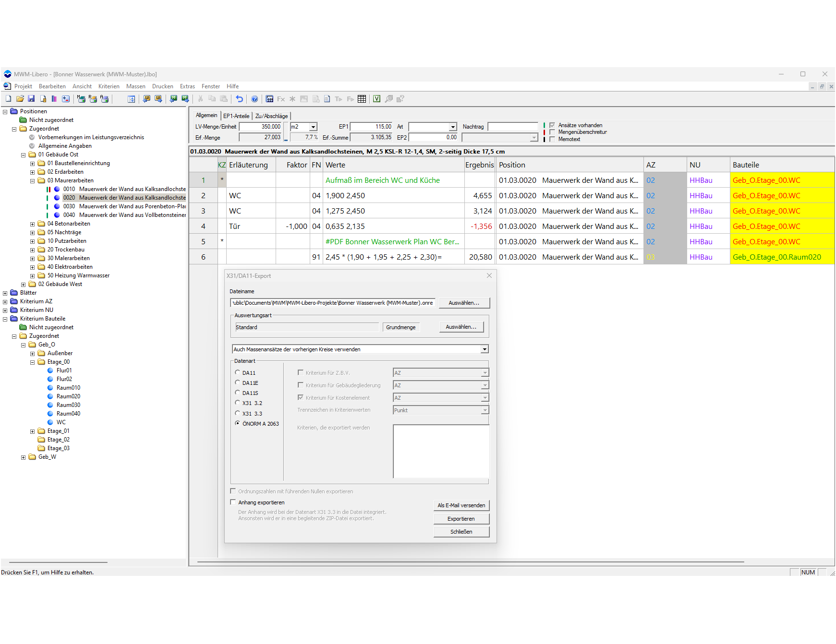The image size is (836, 644).
Task: Click the Dateiname path input field
Action: (x=333, y=303)
